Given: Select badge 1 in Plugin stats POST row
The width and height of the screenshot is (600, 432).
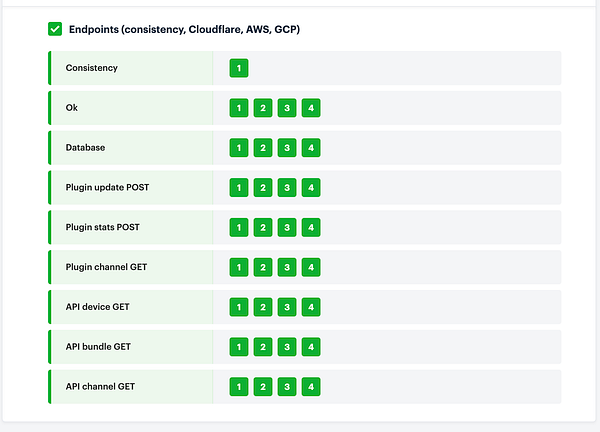Looking at the screenshot, I should tap(239, 227).
